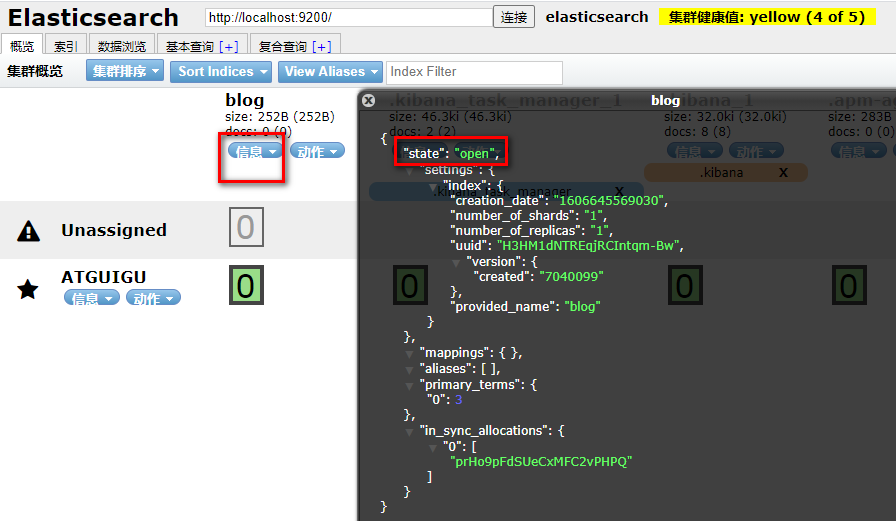Open blog index 动作 dropdown
Screen dimensions: 896x521
(x=317, y=151)
